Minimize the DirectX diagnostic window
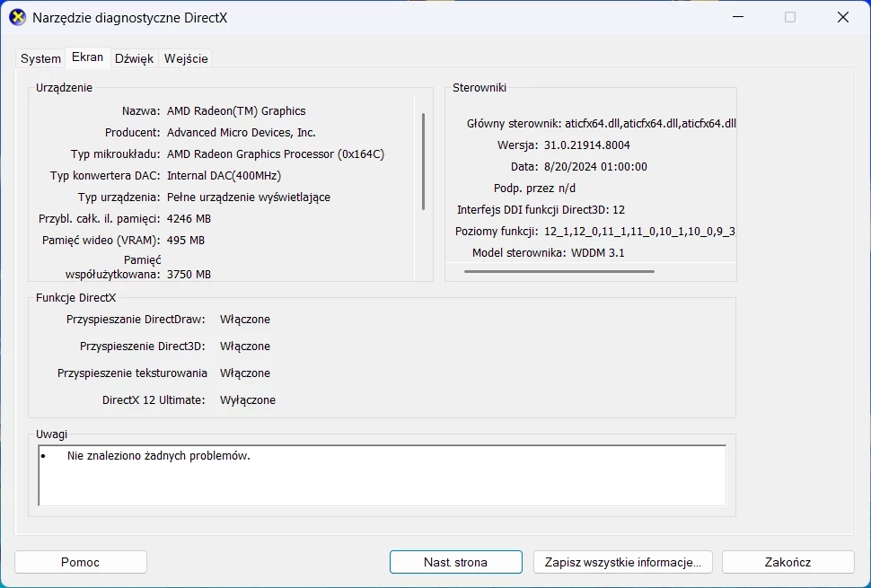Viewport: 871px width, 588px height. click(x=737, y=17)
